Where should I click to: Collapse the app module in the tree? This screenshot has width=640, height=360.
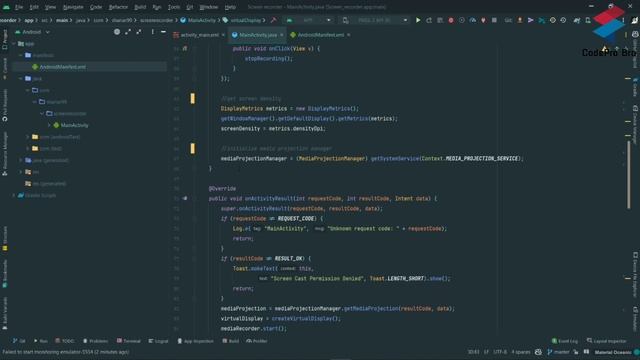[x=14, y=44]
